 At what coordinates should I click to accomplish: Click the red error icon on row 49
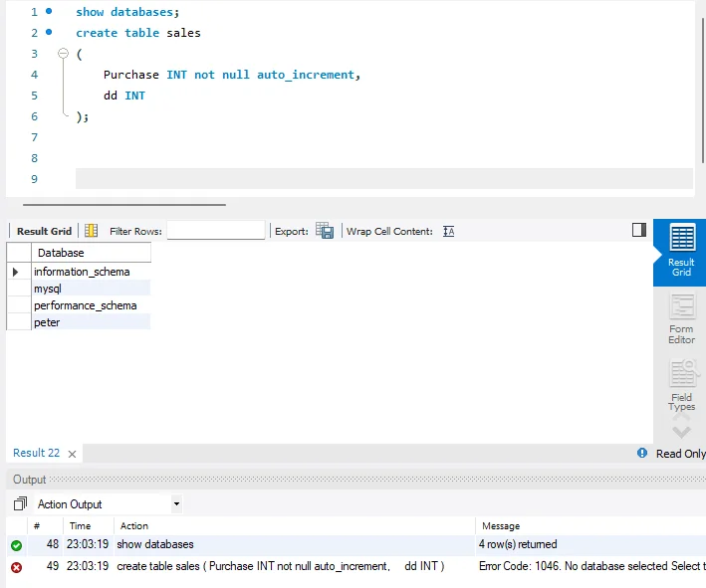(16, 567)
